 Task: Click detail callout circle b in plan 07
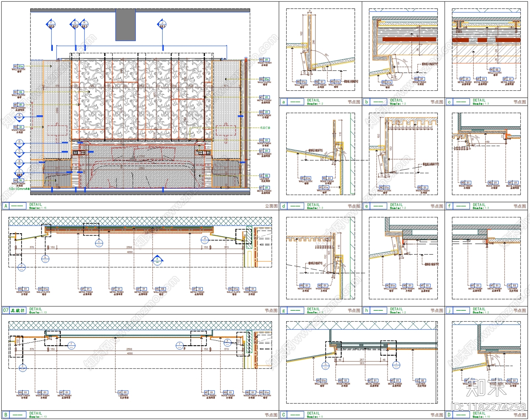45,259
